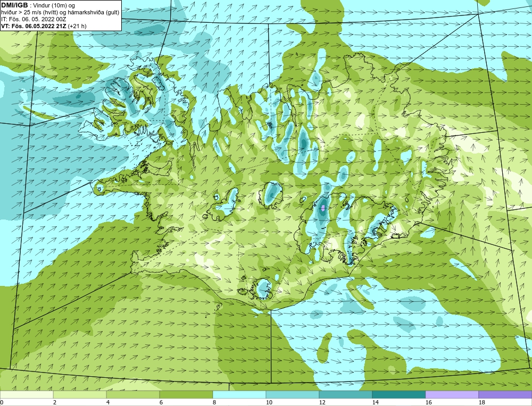Click the legend label '2'
The image size is (532, 406).
pos(55,402)
